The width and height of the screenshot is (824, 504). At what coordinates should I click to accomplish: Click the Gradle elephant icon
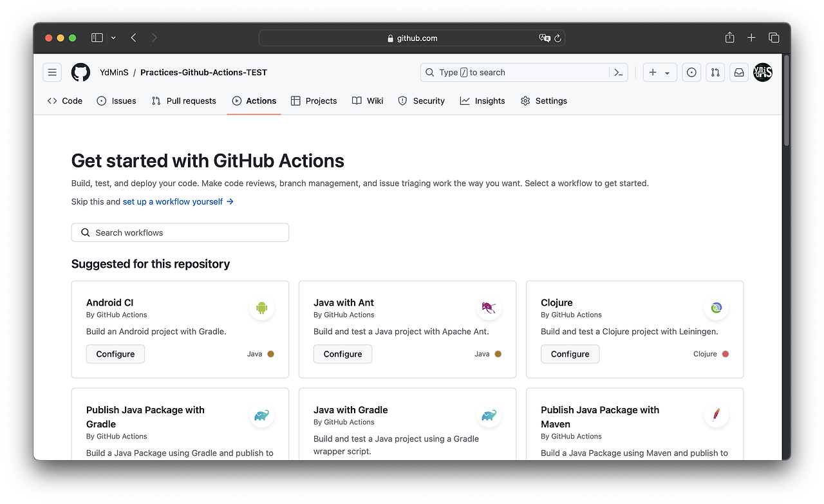pos(261,415)
